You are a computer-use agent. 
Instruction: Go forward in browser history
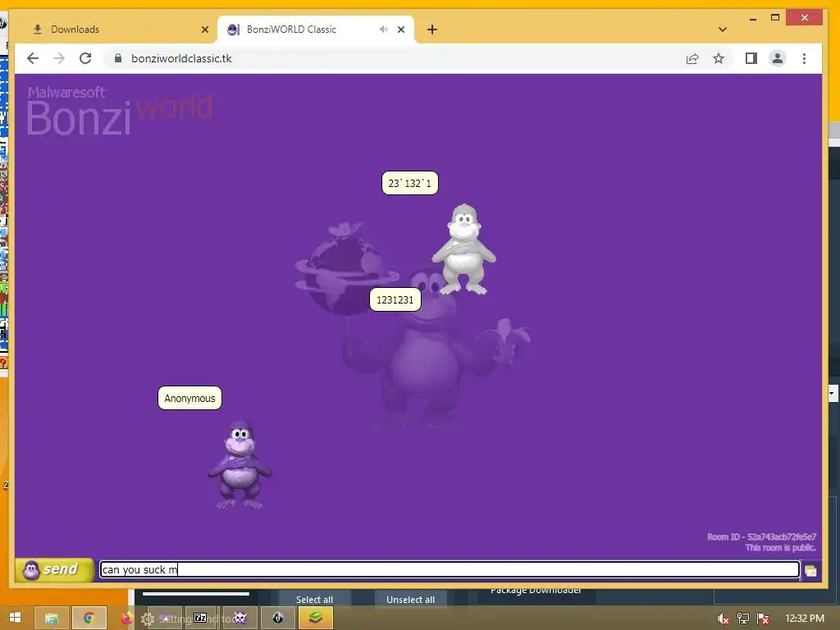click(59, 58)
